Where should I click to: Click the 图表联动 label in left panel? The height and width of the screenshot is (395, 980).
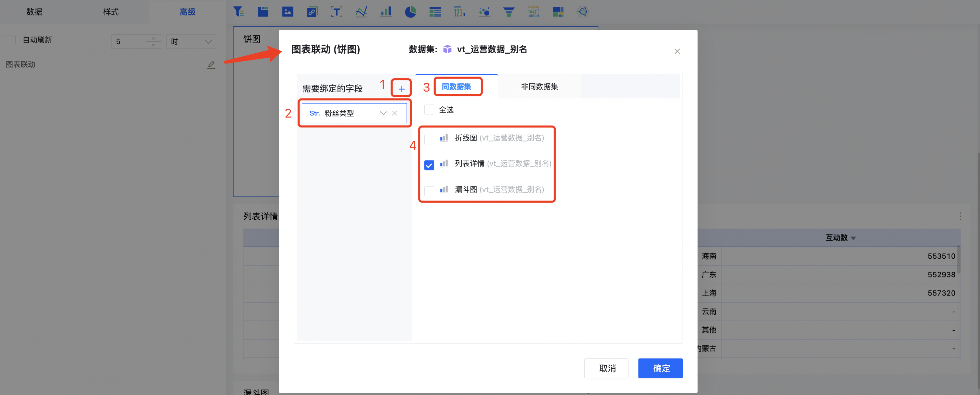(x=21, y=65)
